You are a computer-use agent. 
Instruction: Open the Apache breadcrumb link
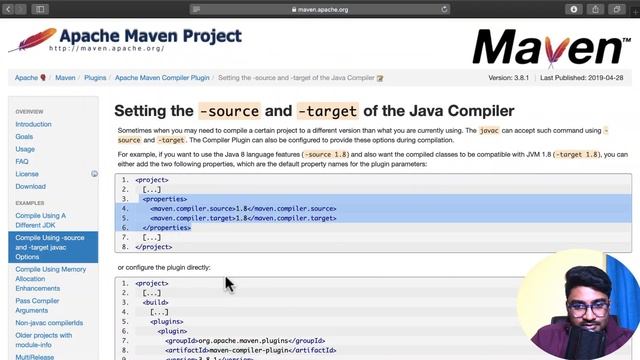(26, 78)
